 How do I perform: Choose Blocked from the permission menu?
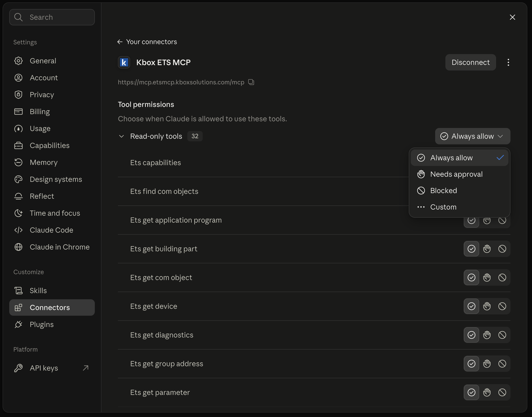[459, 191]
